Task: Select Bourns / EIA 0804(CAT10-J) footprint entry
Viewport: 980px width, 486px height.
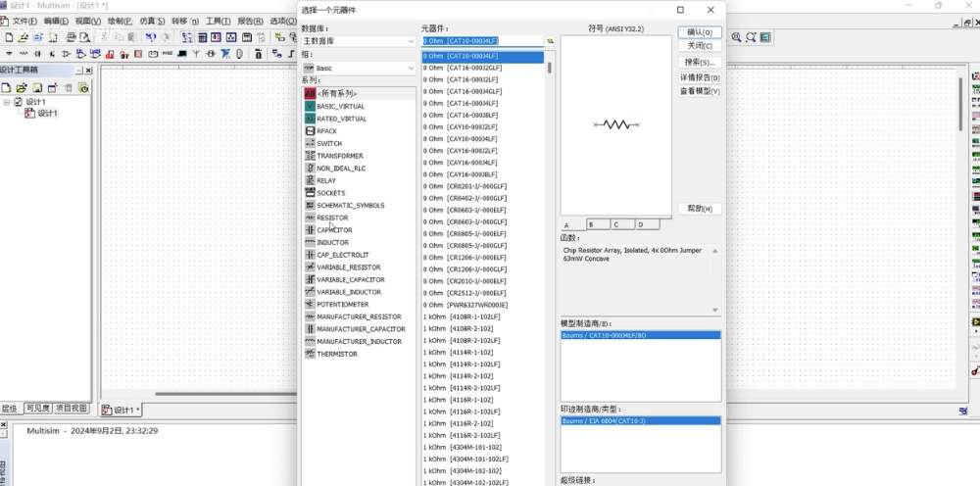Action: tap(641, 421)
